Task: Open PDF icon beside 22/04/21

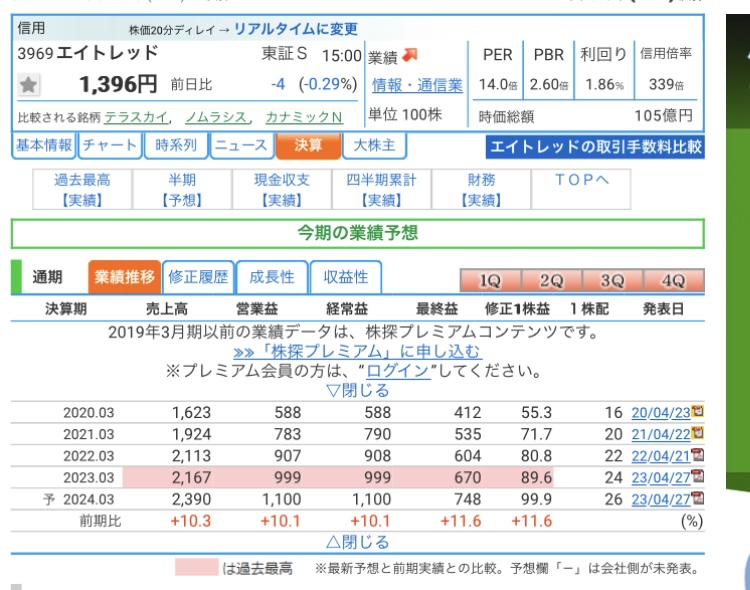Action: coord(698,455)
